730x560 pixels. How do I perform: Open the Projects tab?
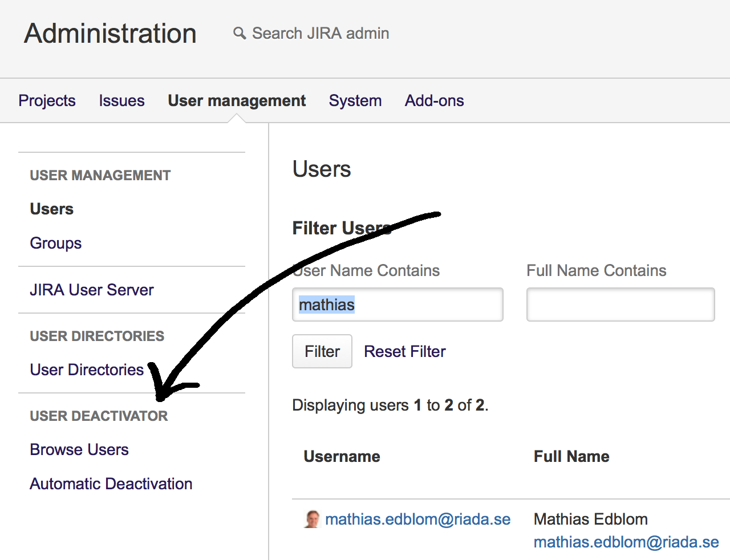[47, 100]
